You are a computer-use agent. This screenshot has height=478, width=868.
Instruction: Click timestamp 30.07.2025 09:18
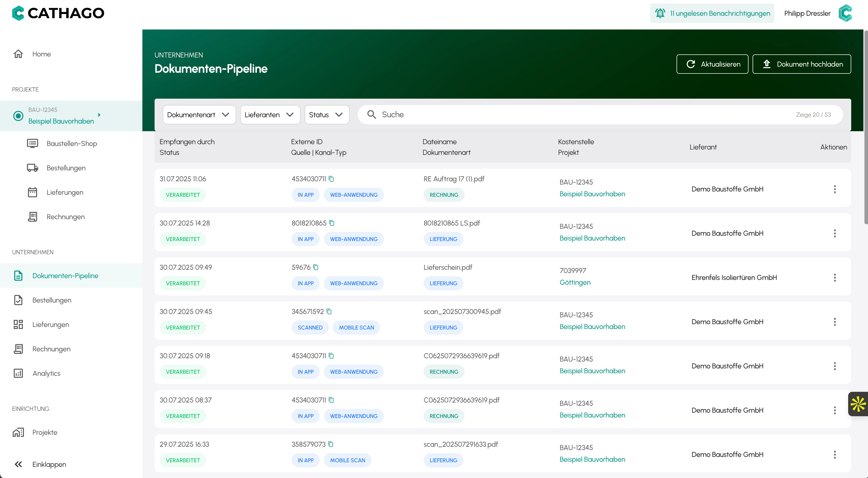click(x=184, y=356)
